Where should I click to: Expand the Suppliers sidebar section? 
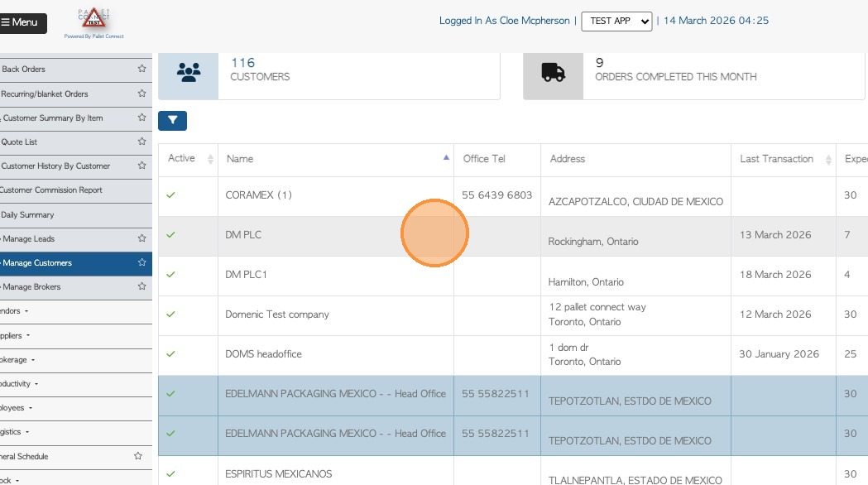click(x=14, y=335)
